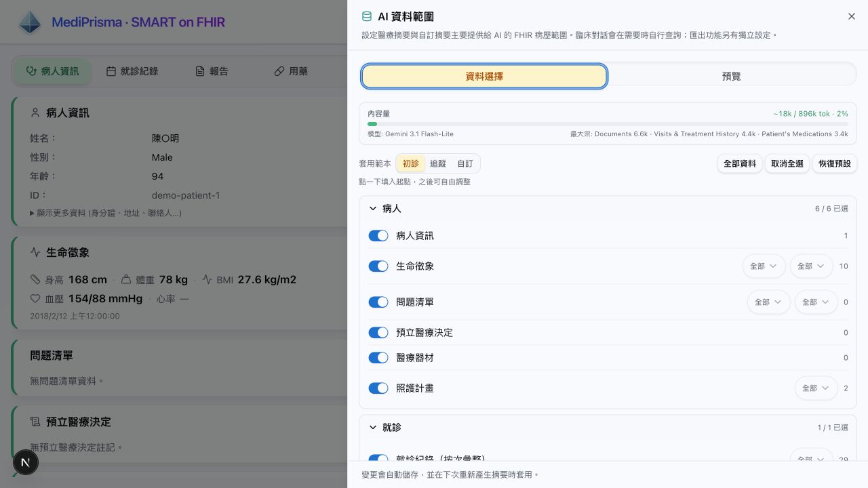868x488 pixels.
Task: Apply the 追蹤 template
Action: pos(438,163)
